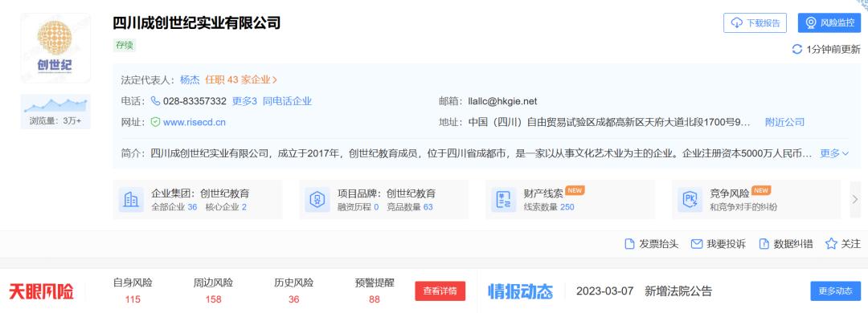Open www.risecd.cn website link
The image size is (868, 313).
(x=194, y=122)
